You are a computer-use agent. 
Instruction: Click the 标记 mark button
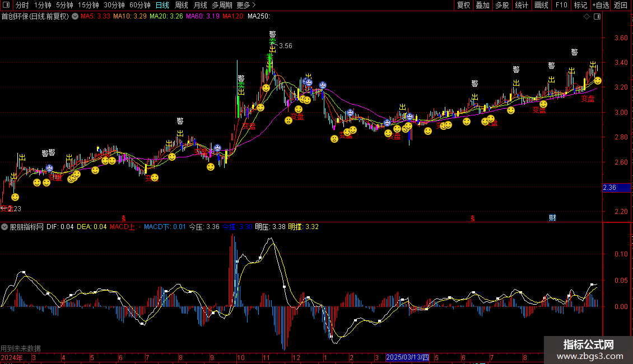point(580,5)
